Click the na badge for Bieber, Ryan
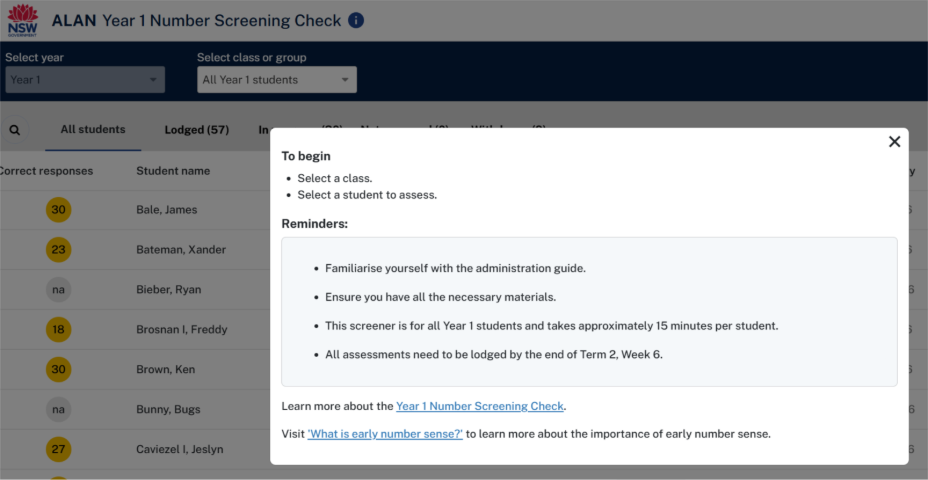928x480 pixels. point(59,289)
